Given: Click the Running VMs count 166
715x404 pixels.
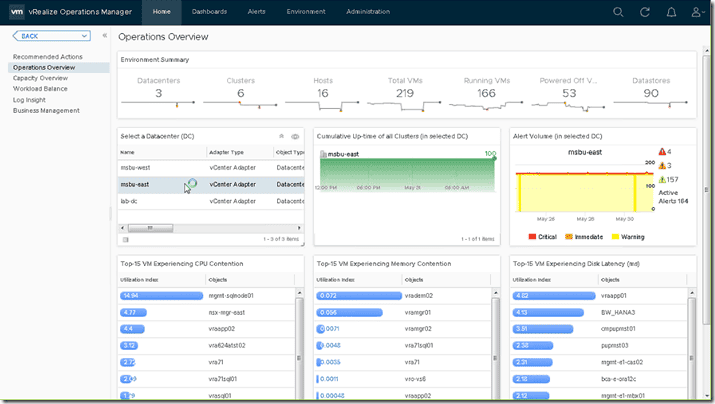Looking at the screenshot, I should coord(487,93).
